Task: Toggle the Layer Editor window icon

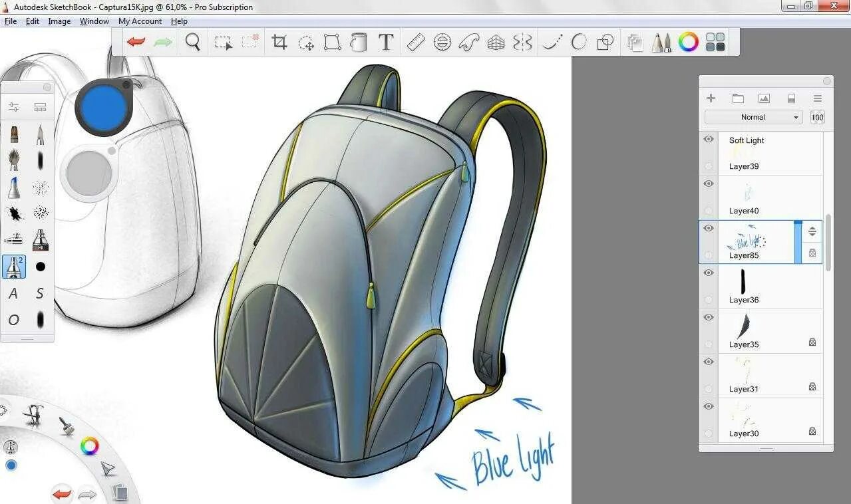Action: (635, 43)
